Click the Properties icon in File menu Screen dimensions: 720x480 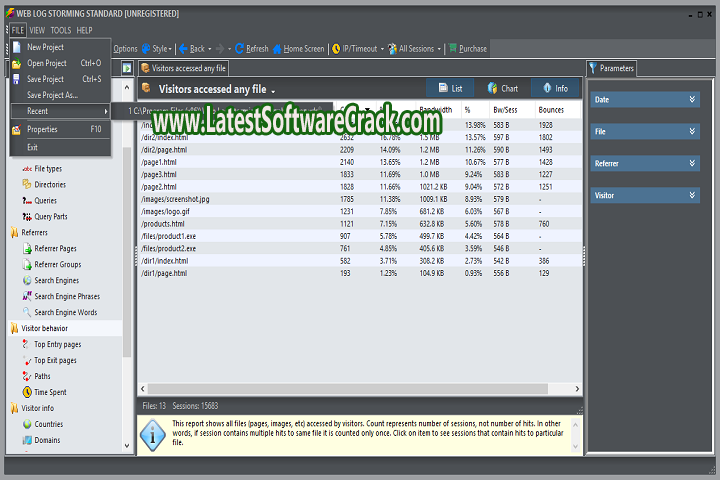click(x=17, y=130)
